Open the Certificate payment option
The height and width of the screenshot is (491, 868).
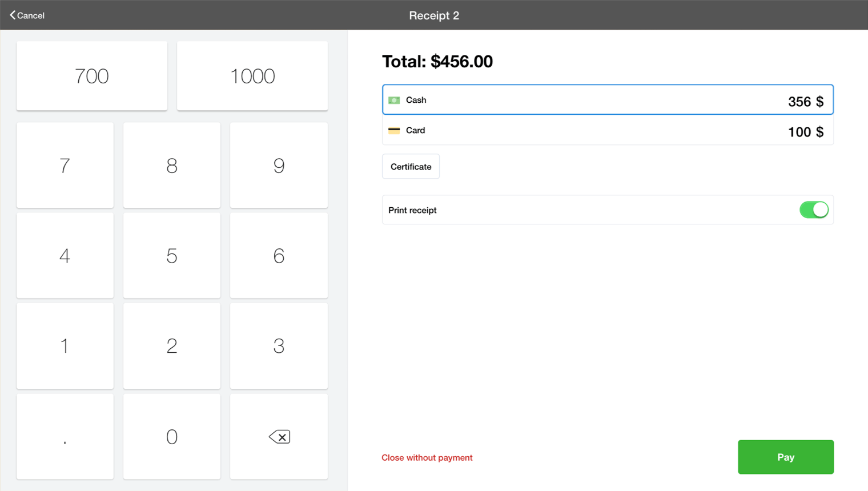[411, 166]
